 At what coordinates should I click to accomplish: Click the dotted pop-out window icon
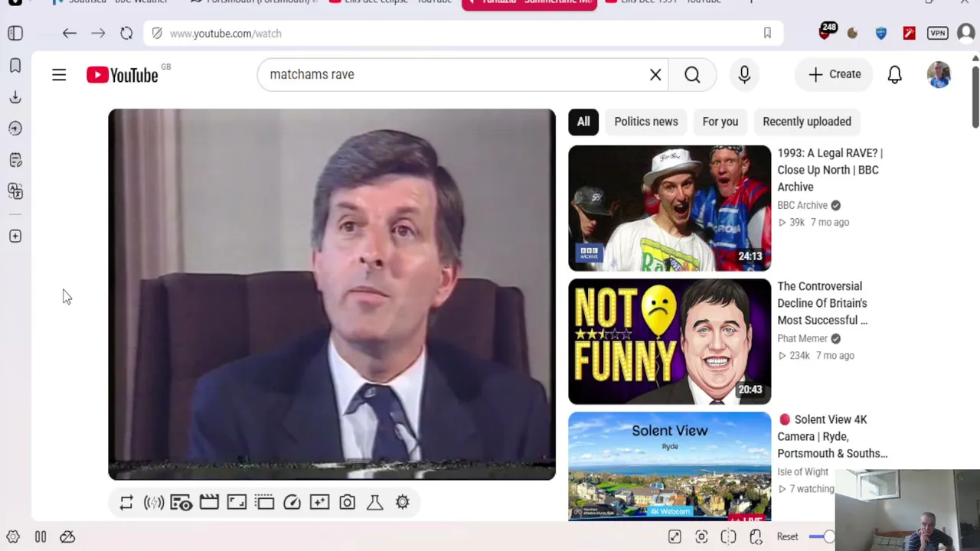pyautogui.click(x=264, y=502)
